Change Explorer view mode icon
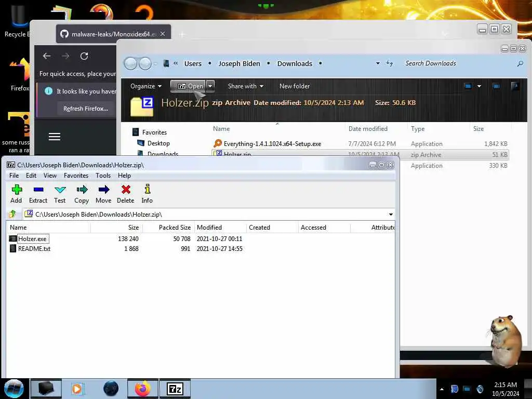 click(x=468, y=86)
